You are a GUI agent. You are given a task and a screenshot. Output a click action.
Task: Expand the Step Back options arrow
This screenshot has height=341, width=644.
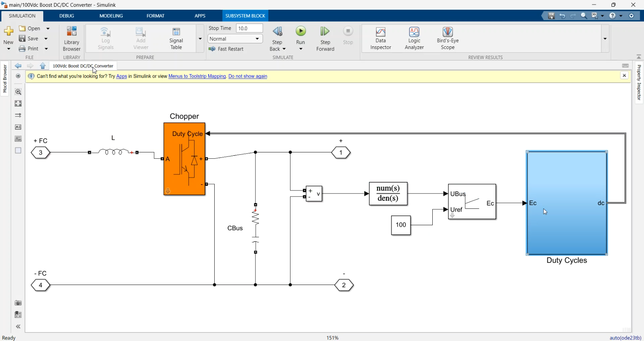pos(284,49)
